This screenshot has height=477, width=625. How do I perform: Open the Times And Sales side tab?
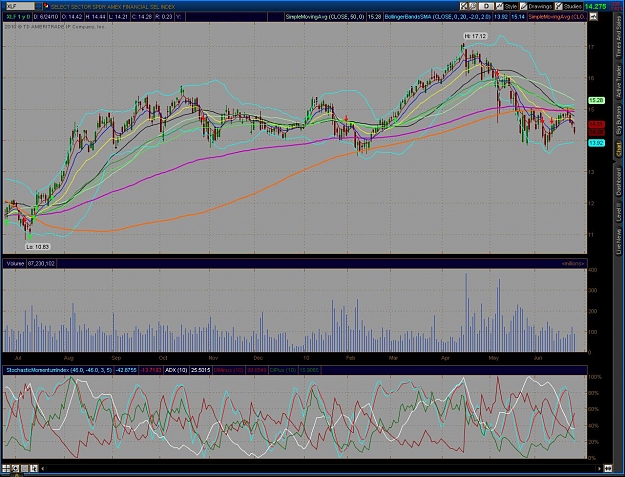coord(619,35)
